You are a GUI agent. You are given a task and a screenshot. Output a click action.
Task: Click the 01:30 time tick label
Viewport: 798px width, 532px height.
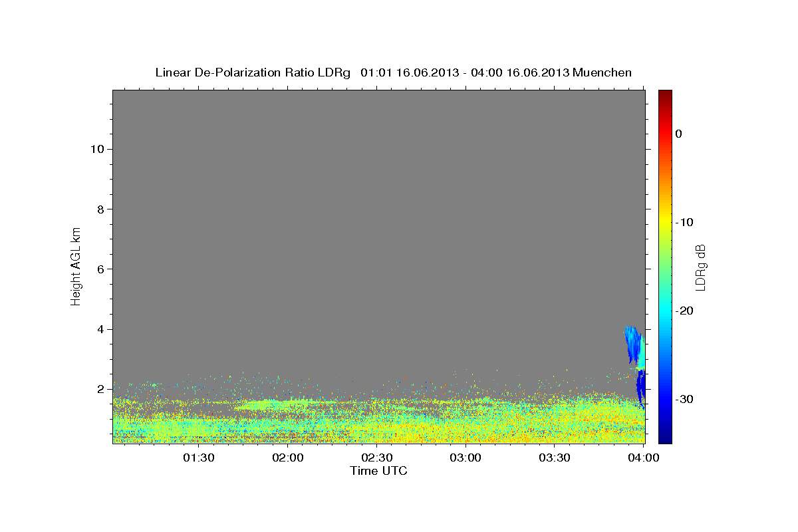point(198,458)
